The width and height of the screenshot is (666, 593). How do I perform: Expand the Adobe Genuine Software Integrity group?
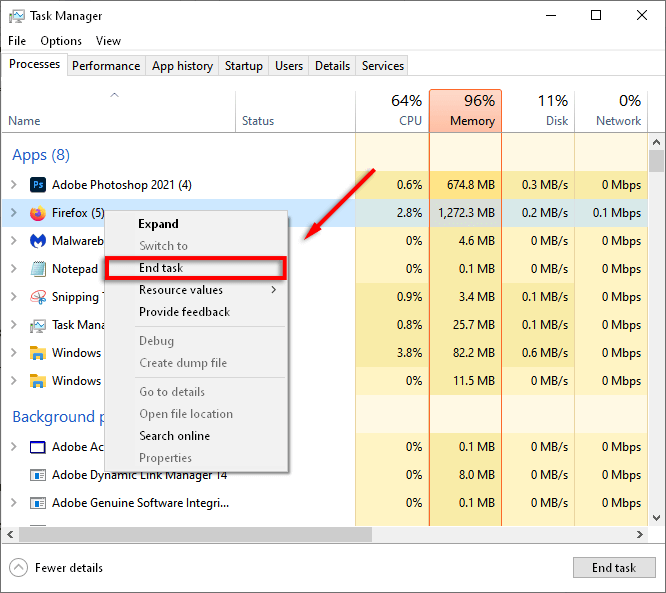pyautogui.click(x=14, y=503)
